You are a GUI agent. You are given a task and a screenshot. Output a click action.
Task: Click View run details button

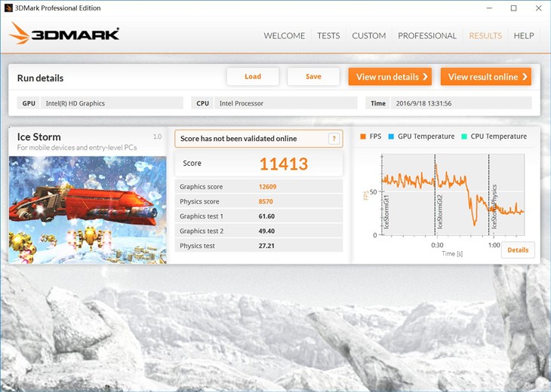coord(390,76)
